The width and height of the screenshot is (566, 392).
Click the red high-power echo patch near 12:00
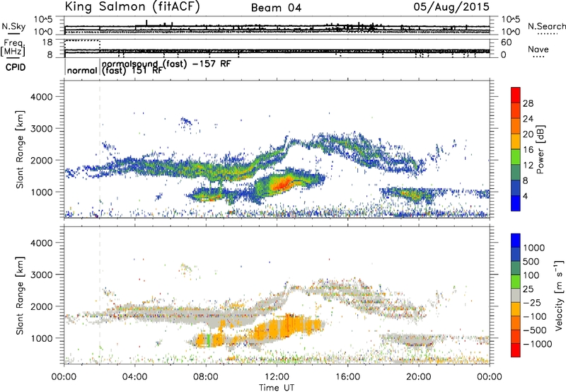(x=282, y=185)
